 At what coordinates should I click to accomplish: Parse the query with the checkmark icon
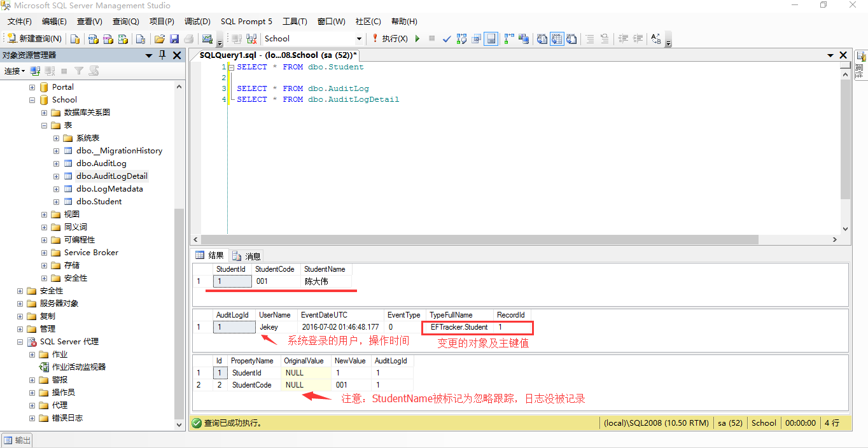coord(447,39)
